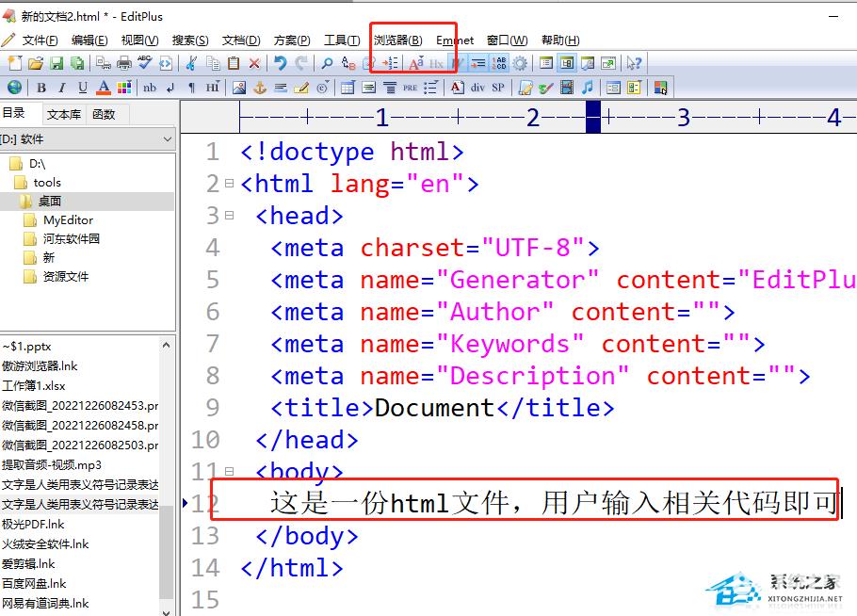
Task: Open the 浏览器(B) menu
Action: (x=397, y=41)
